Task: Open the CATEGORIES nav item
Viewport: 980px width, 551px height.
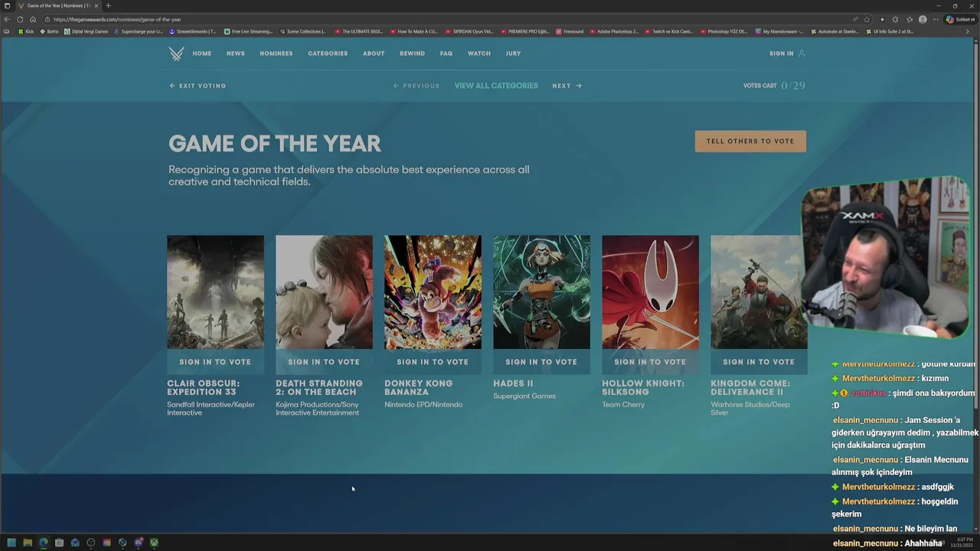Action: [x=328, y=54]
